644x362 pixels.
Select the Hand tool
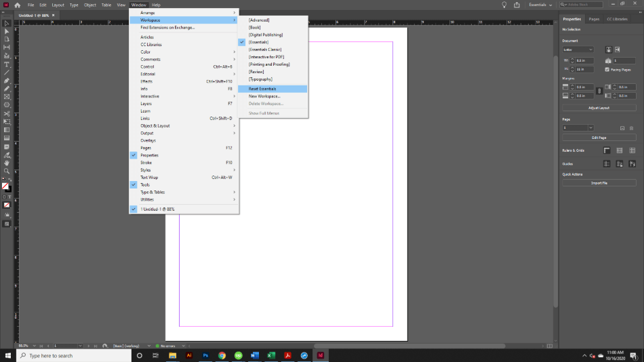(7, 163)
